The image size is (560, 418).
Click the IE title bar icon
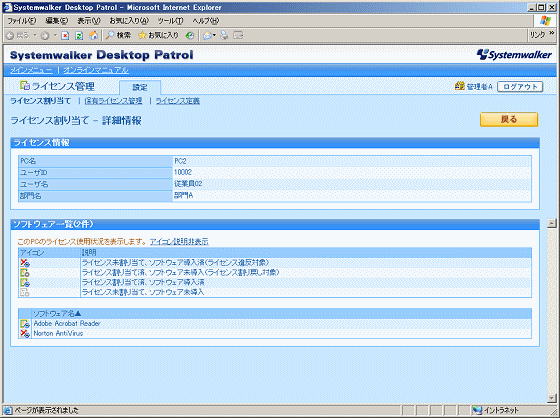point(7,7)
